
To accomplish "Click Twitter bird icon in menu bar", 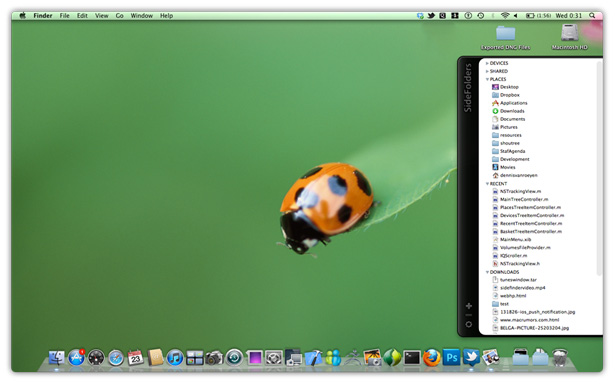I will tap(431, 16).
